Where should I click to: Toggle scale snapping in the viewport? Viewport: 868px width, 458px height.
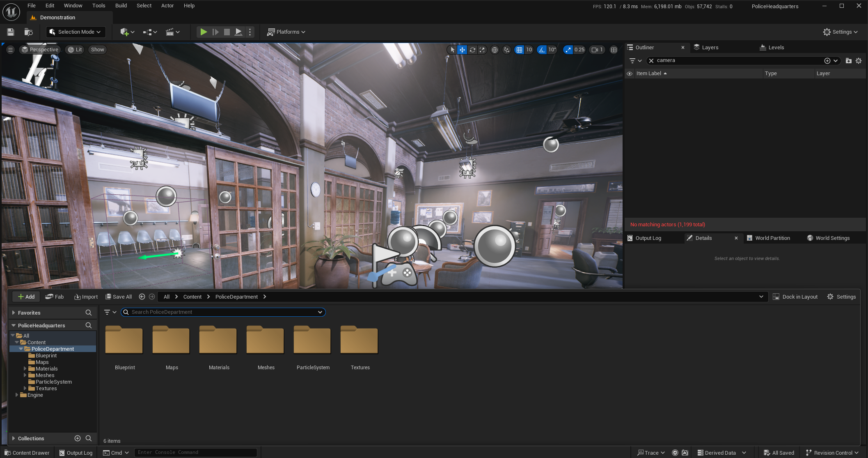pos(568,50)
